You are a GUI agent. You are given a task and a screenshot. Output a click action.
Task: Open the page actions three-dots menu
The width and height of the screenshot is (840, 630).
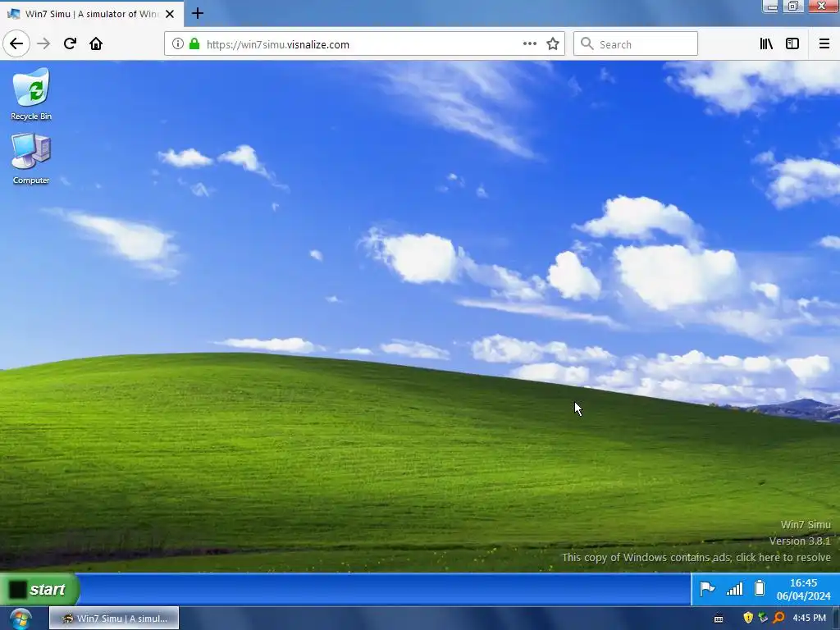[530, 44]
